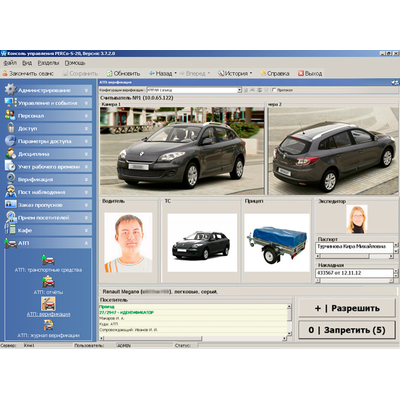Open the Файл menu
This screenshot has height=400, width=400.
pyautogui.click(x=10, y=63)
